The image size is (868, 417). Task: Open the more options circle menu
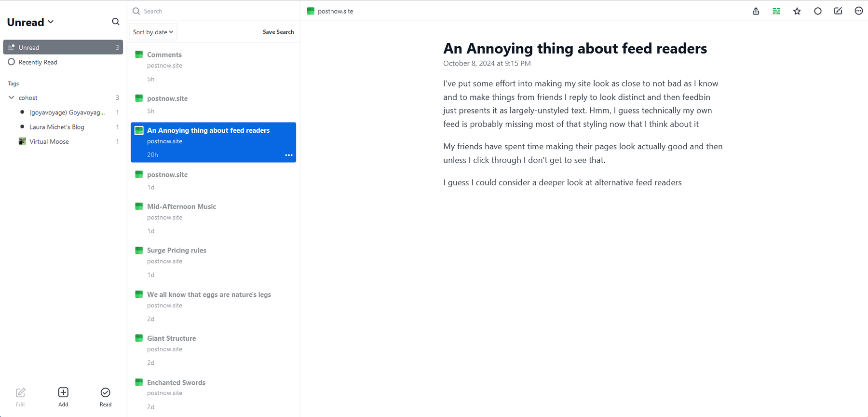click(x=858, y=11)
